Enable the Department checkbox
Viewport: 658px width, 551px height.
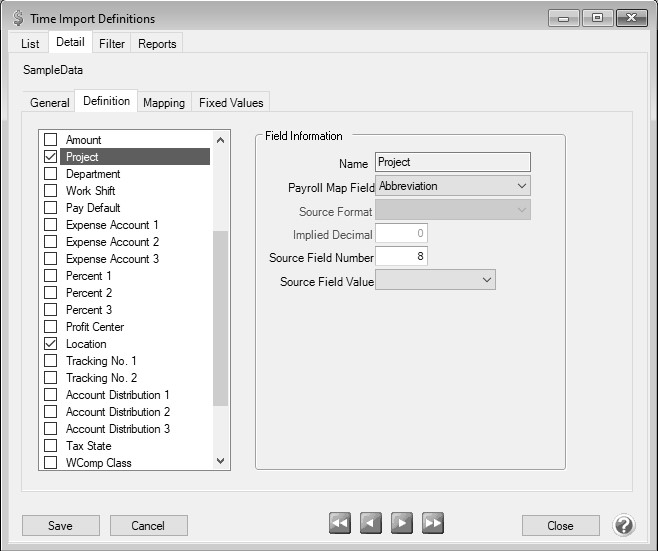(51, 174)
